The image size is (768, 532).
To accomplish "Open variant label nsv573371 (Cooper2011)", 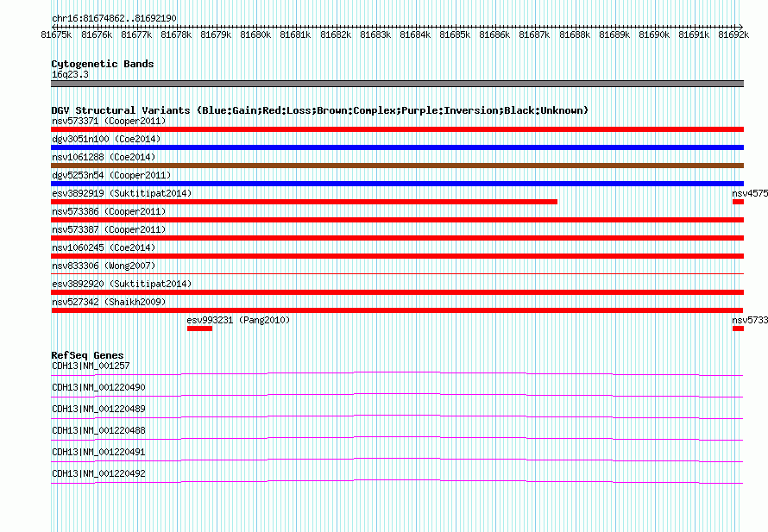I will coord(109,121).
